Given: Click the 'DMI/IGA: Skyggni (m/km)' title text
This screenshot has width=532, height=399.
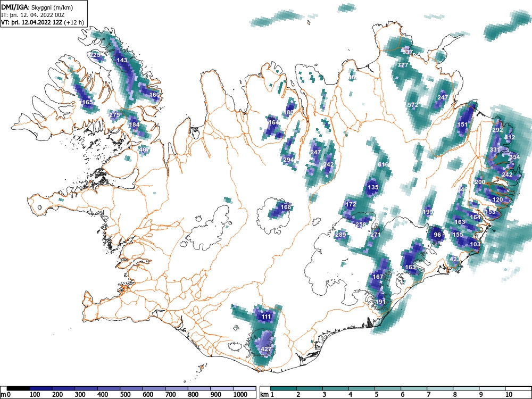Looking at the screenshot, I should tap(37, 7).
